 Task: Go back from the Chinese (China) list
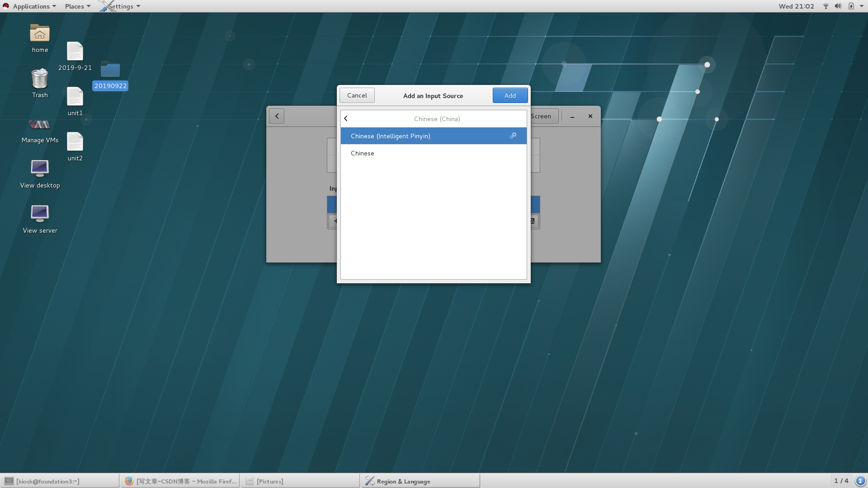346,118
